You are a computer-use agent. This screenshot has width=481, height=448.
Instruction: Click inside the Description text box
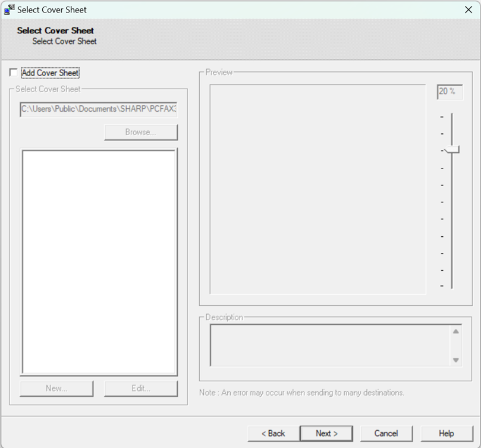click(327, 345)
